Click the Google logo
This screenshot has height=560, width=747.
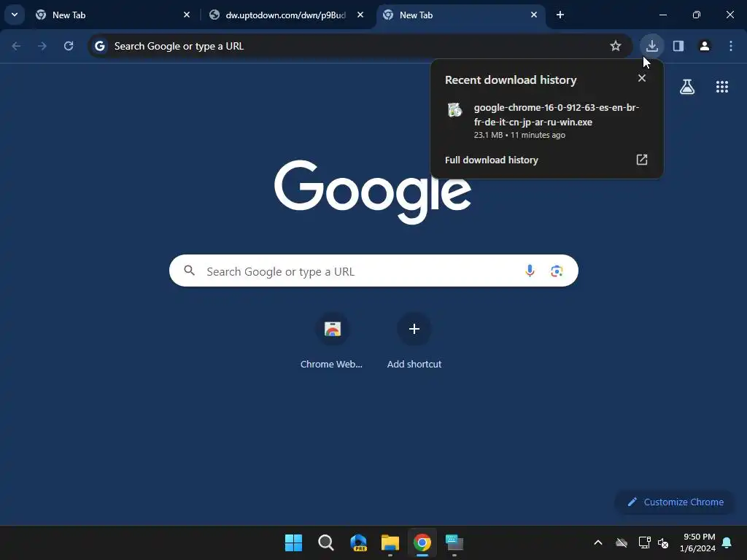click(373, 192)
